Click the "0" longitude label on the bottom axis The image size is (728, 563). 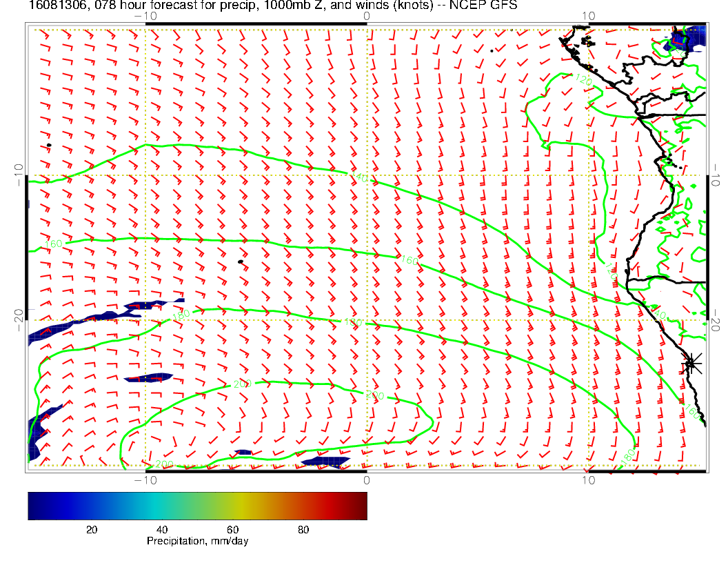(x=366, y=480)
